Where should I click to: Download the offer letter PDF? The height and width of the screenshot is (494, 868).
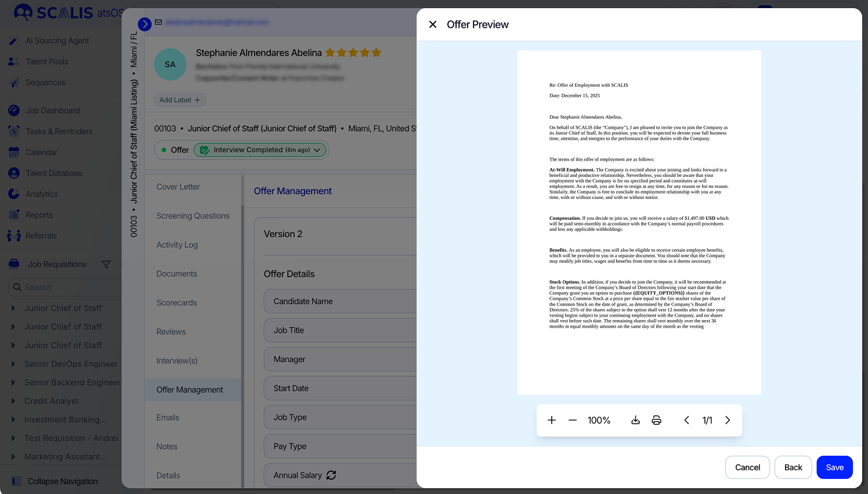point(635,420)
